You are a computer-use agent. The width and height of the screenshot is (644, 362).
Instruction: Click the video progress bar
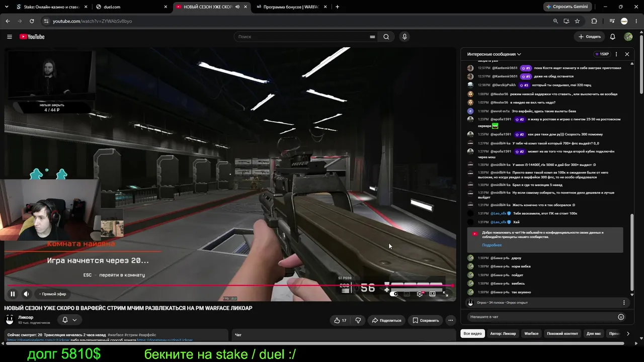point(229,286)
